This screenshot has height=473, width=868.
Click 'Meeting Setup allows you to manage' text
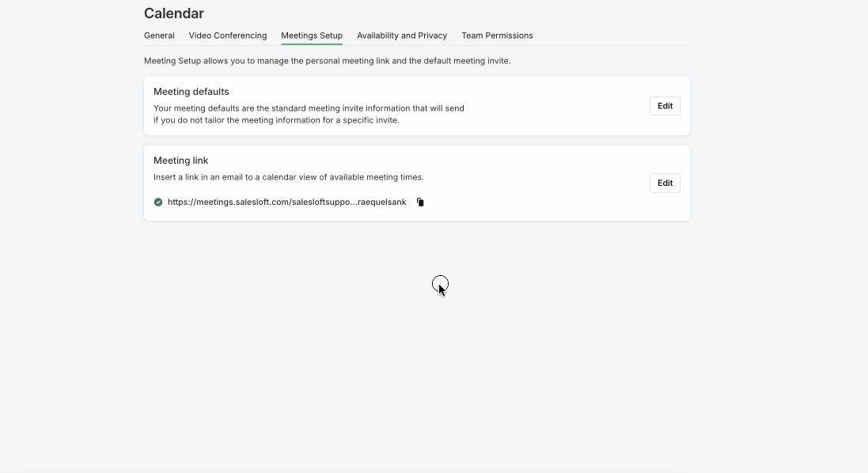coord(327,61)
